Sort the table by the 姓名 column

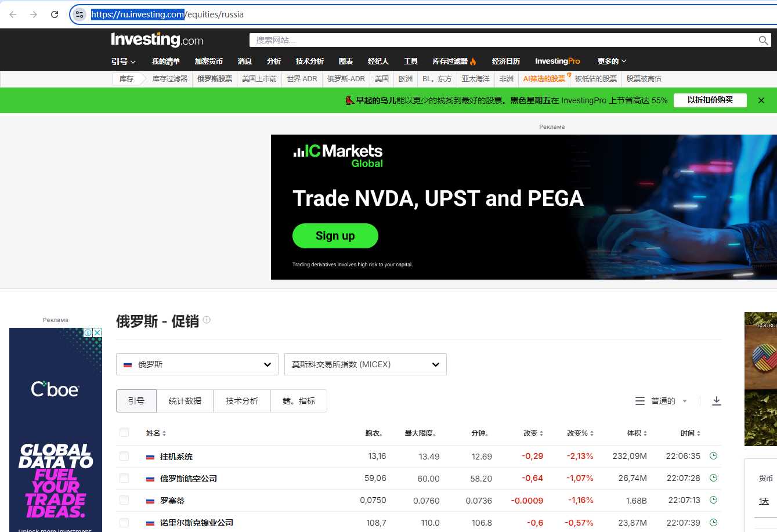tap(156, 433)
